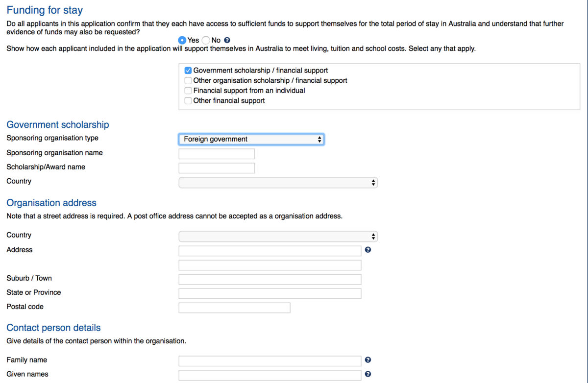This screenshot has width=588, height=383.
Task: Open Country dropdown under Government scholarship
Action: (278, 183)
